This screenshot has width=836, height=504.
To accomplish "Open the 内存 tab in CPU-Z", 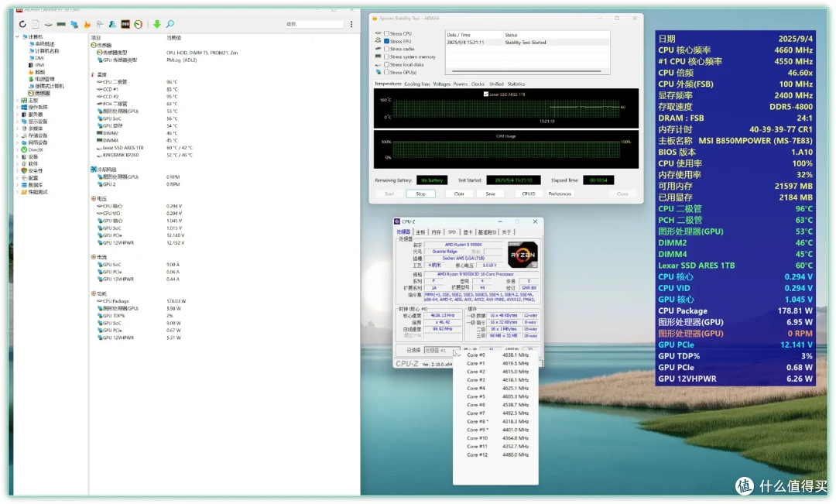I will [x=436, y=232].
